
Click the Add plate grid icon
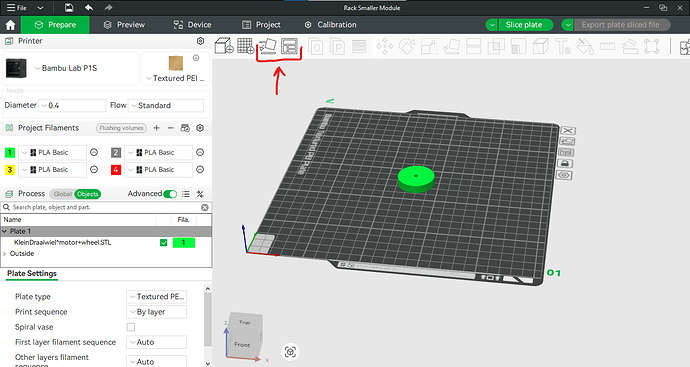[246, 46]
